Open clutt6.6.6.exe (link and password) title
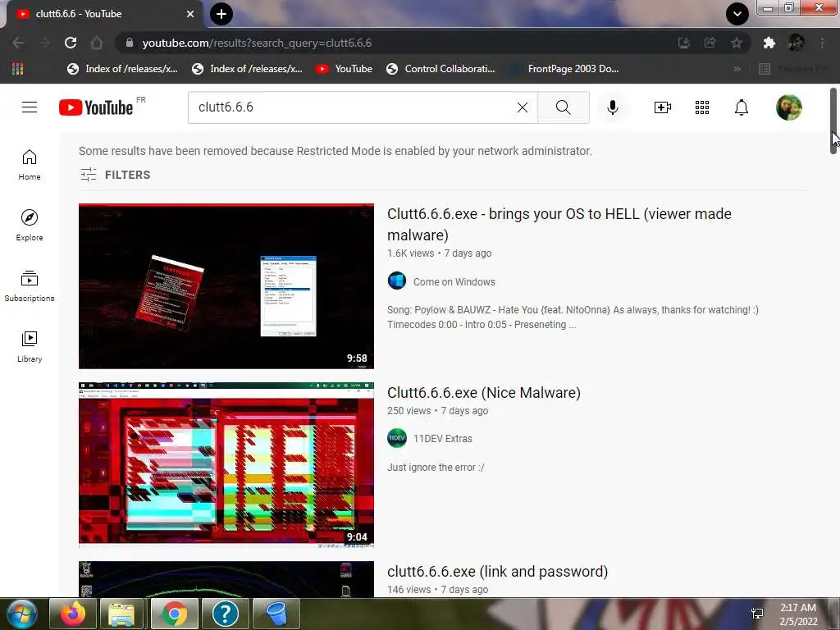The image size is (840, 630). pos(497,572)
